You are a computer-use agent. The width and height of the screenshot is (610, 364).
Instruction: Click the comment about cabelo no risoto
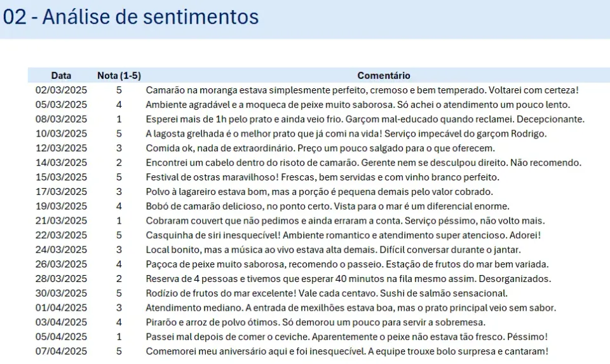point(363,163)
